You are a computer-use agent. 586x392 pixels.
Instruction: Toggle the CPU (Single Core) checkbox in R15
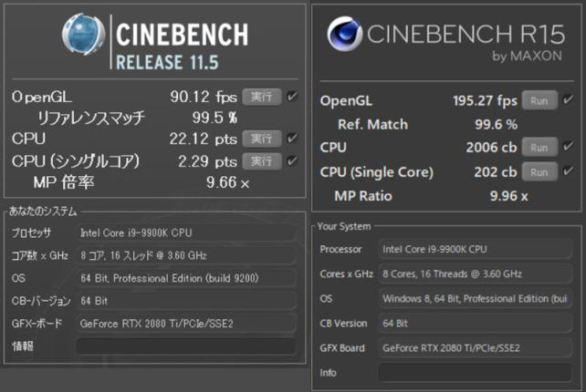568,171
